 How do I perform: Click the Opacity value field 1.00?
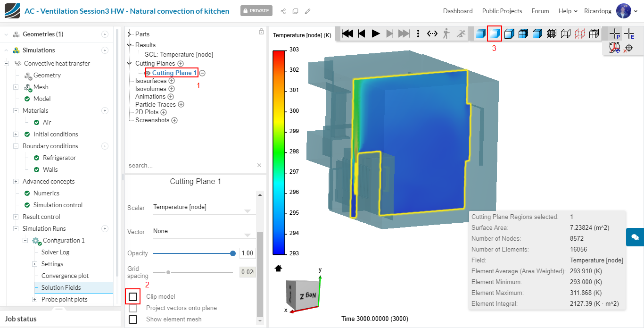248,253
